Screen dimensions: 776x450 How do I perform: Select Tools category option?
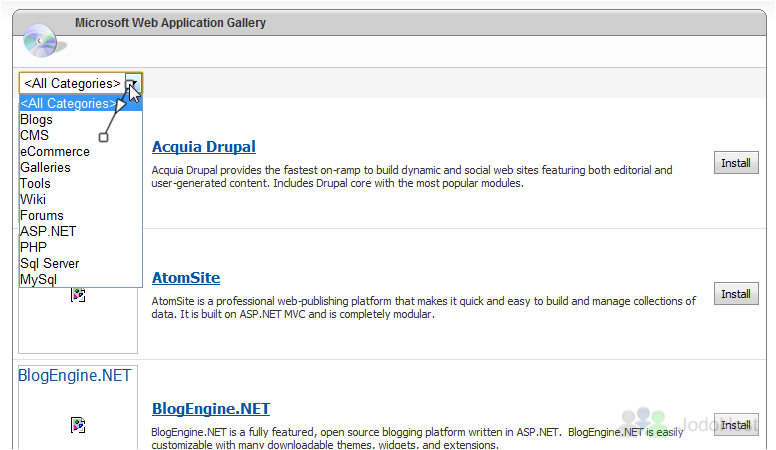(x=81, y=183)
